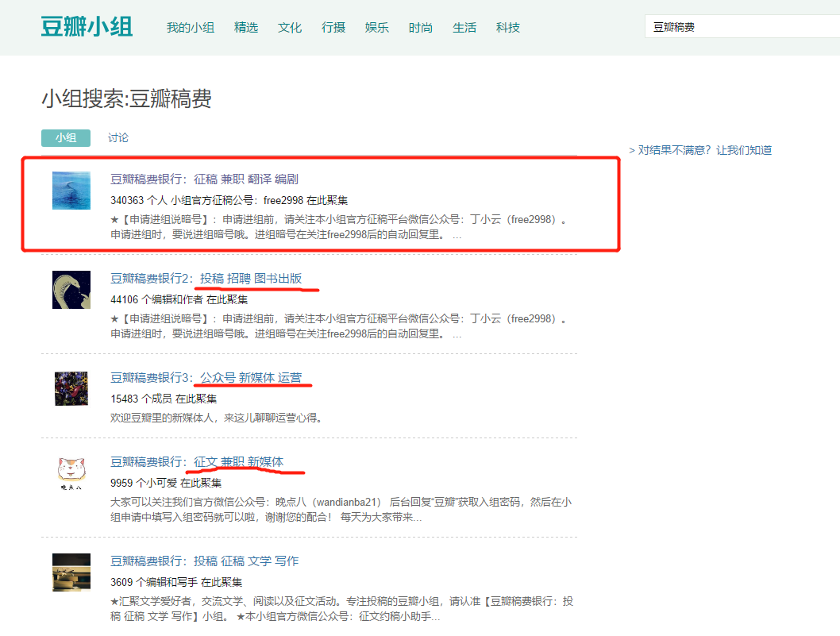Open the 娱乐 section
The image size is (840, 636).
coord(376,27)
